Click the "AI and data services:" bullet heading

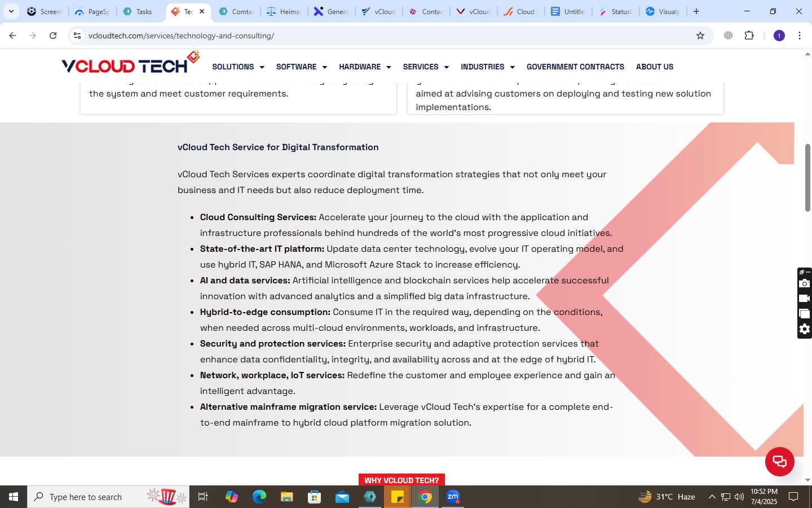coord(245,281)
